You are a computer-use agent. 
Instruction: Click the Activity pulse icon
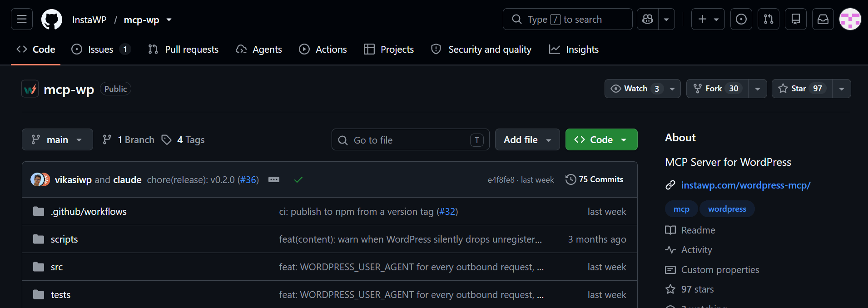(670, 250)
